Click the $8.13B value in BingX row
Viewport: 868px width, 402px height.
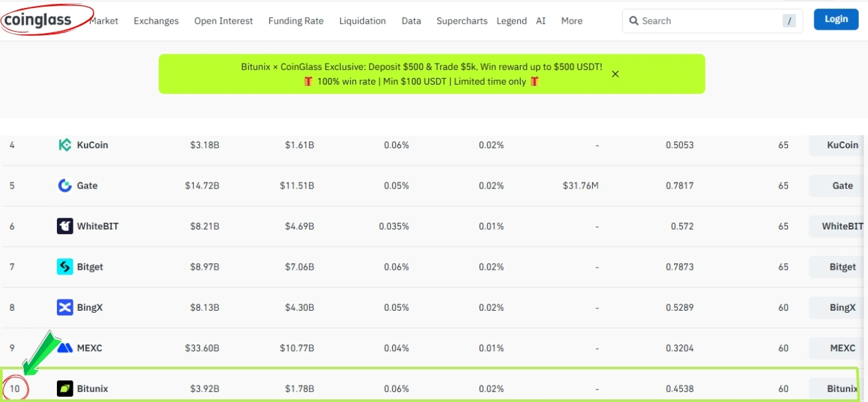[x=205, y=307]
